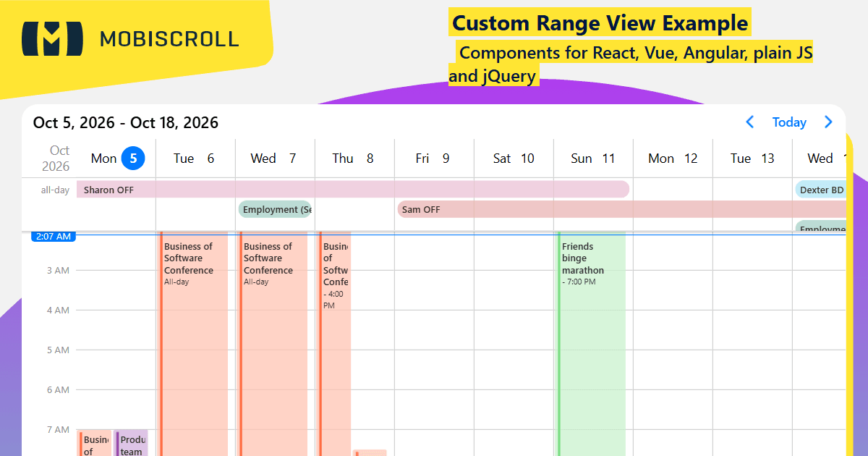The height and width of the screenshot is (456, 868).
Task: Select Tue 6 day header
Action: (x=195, y=159)
